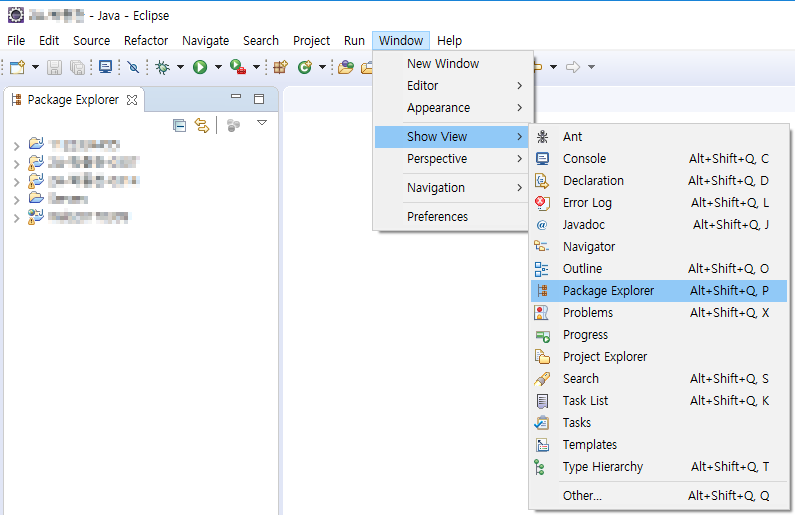This screenshot has width=795, height=515.
Task: Show the Progress view
Action: 659,335
